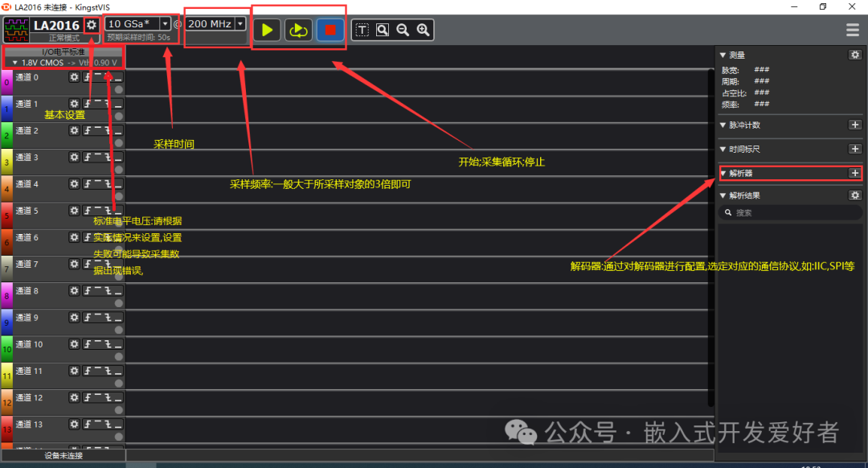Click the round indicator under 通道 11
The width and height of the screenshot is (868, 468).
(118, 384)
